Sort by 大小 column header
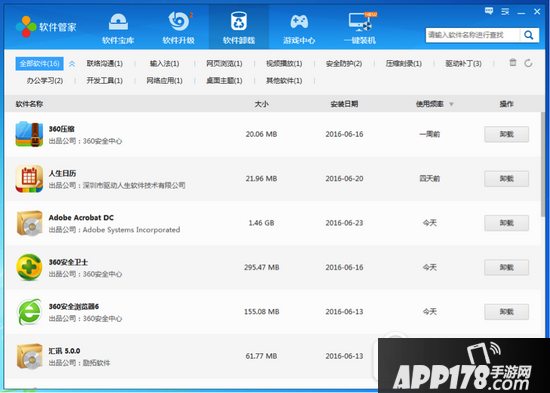Viewport: 550px width, 393px height. [261, 104]
